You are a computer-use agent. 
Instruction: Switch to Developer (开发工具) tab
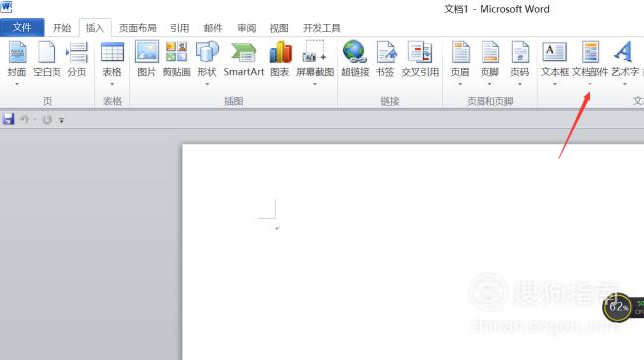coord(322,28)
